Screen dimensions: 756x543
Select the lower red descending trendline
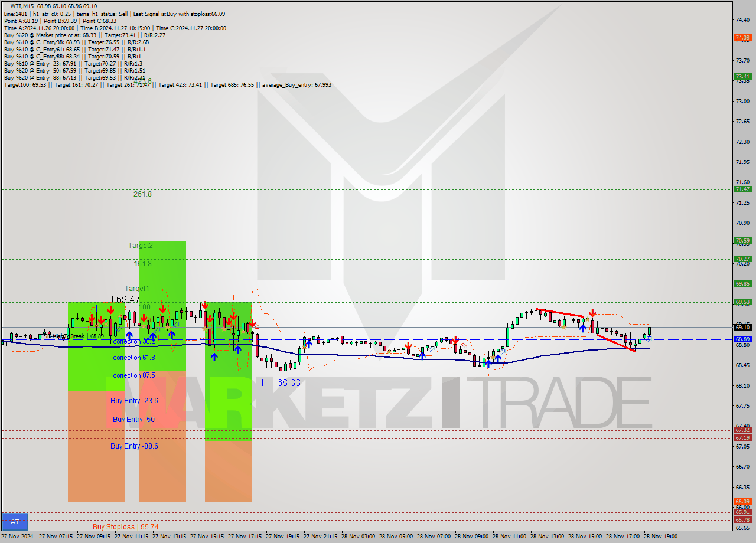click(615, 343)
